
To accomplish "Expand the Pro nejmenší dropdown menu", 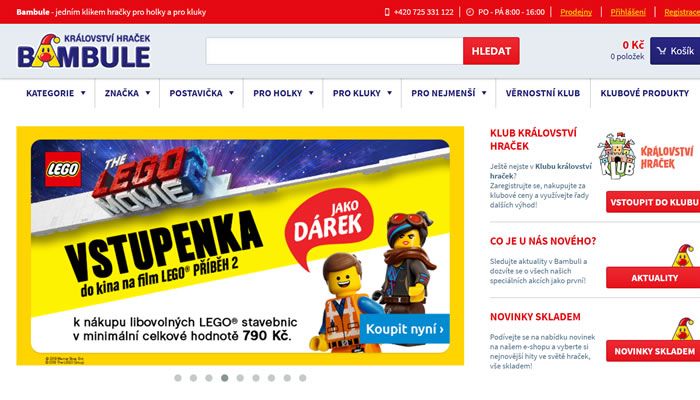I will (x=449, y=93).
